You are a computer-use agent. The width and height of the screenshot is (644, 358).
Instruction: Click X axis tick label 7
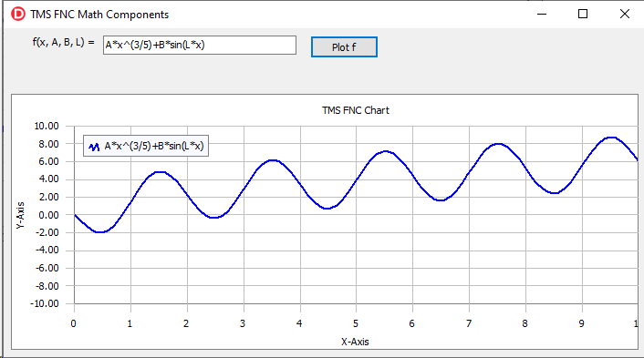[x=469, y=323]
